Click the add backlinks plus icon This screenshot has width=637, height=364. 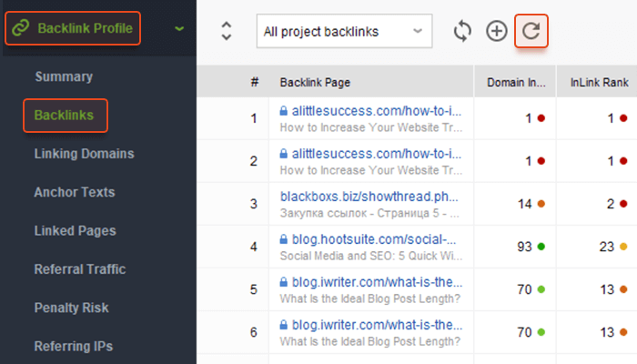coord(497,31)
